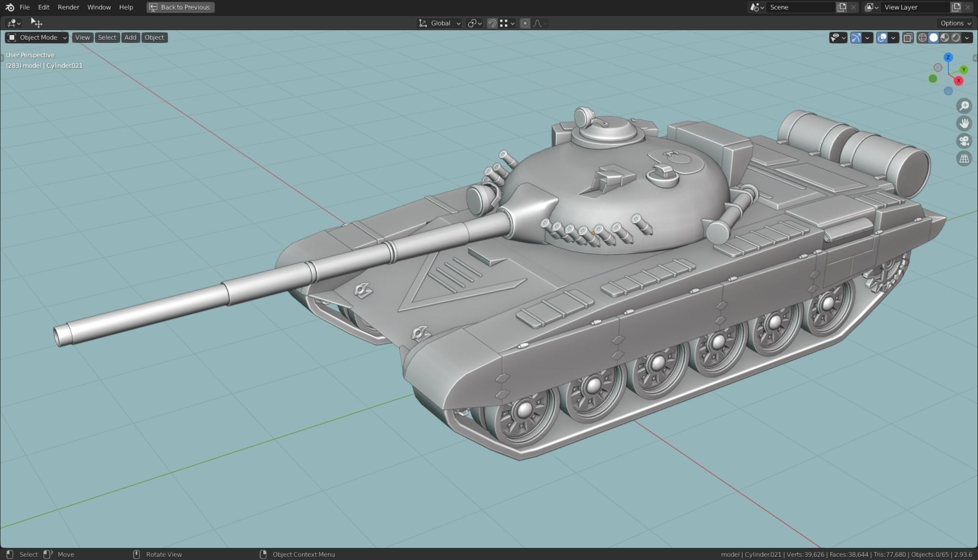Image resolution: width=978 pixels, height=560 pixels.
Task: Open the shading options dropdown arrow
Action: [x=967, y=38]
